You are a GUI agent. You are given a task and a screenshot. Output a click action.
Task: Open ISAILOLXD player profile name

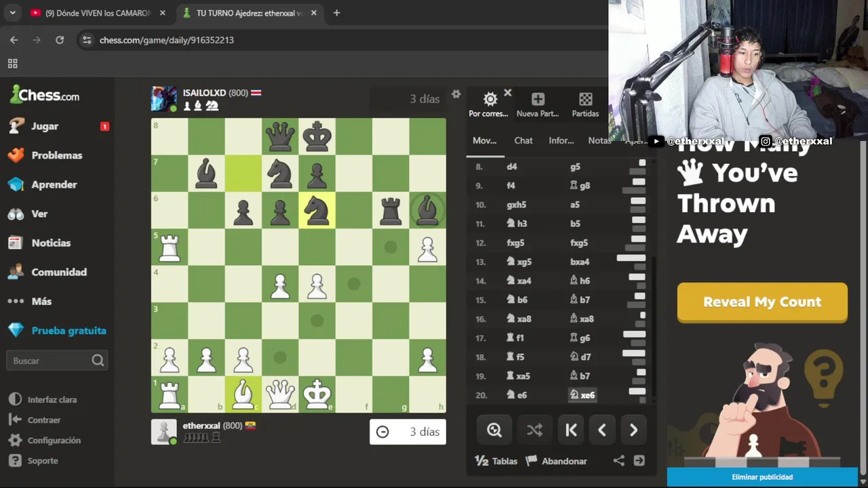click(204, 93)
